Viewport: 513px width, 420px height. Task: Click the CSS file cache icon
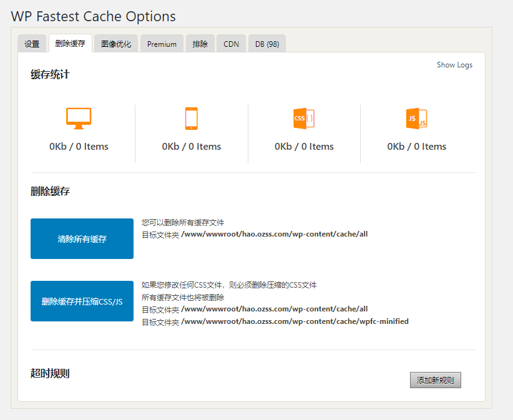[304, 119]
